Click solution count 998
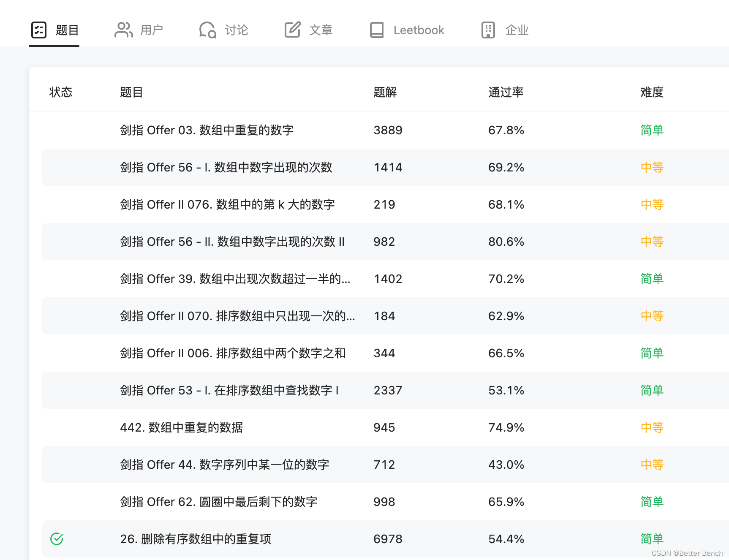The image size is (729, 560). click(384, 502)
